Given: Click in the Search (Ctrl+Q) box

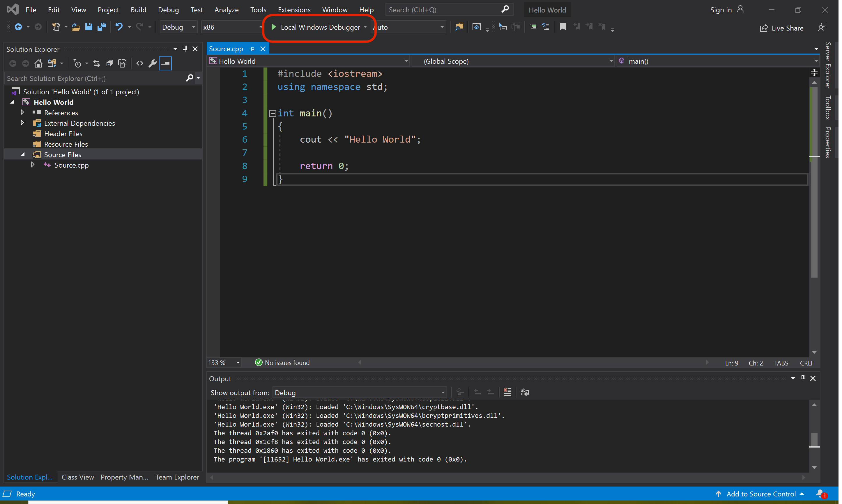Looking at the screenshot, I should [449, 10].
